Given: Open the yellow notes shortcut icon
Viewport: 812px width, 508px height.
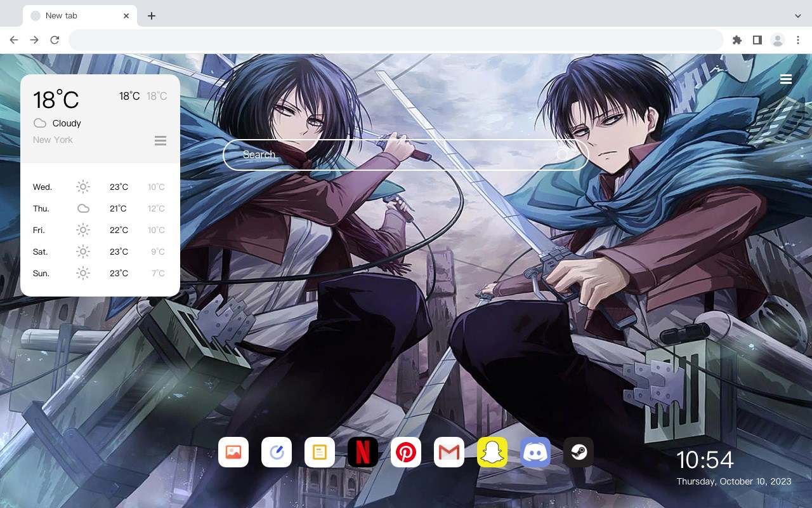Looking at the screenshot, I should click(320, 452).
